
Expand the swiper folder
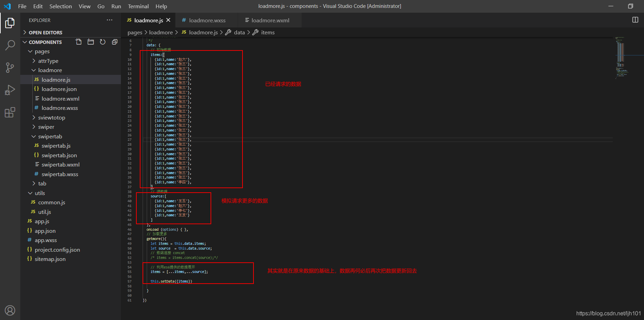[70, 127]
